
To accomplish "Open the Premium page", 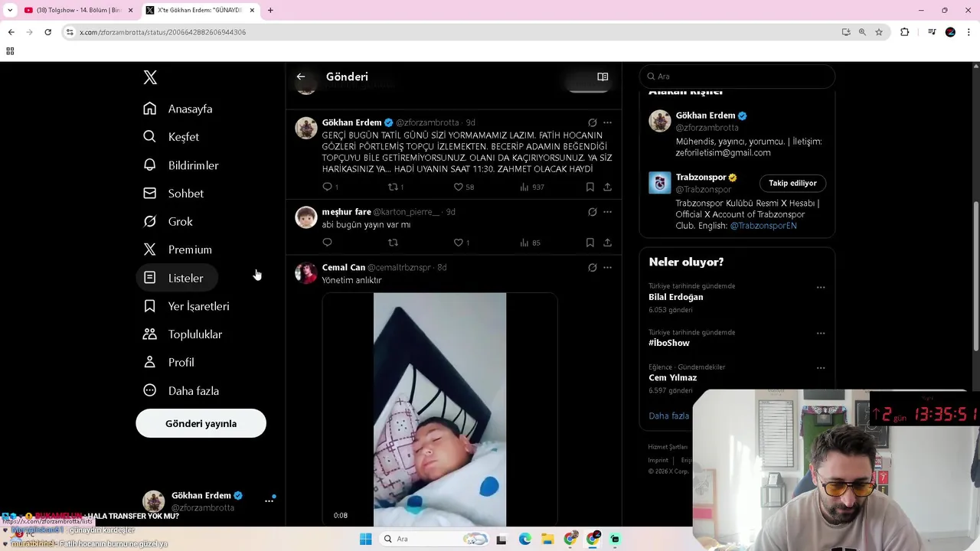I will (178, 250).
